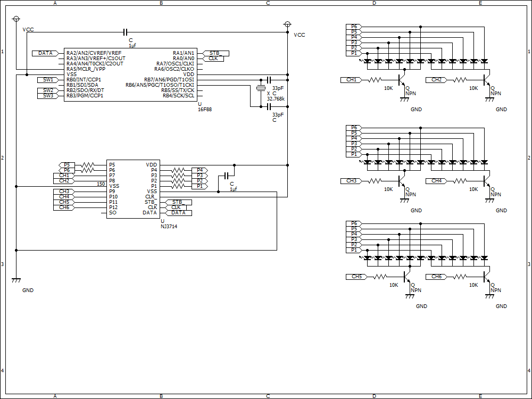Screen dimensions: 532x399
Task: Select the P6 port label on the top LED array
Action: (x=354, y=27)
